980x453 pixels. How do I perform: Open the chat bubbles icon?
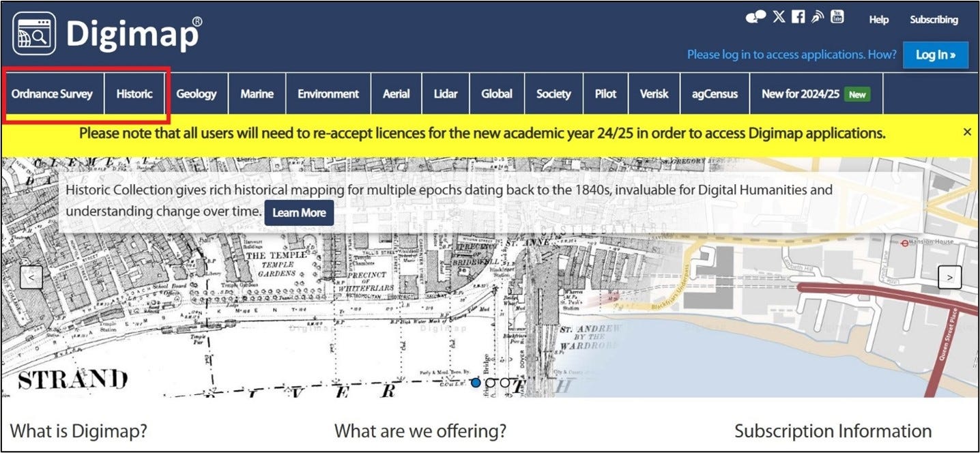tap(755, 18)
